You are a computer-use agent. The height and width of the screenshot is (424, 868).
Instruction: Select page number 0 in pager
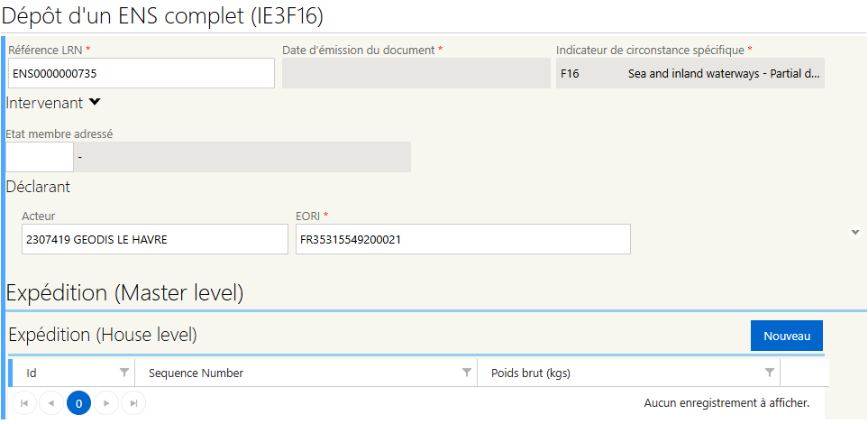pyautogui.click(x=78, y=403)
